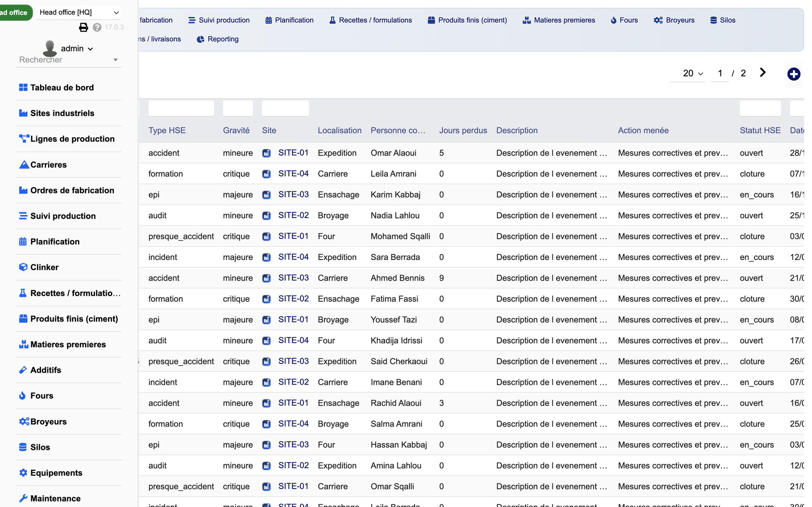
Task: Open Ordres de fabrication in sidebar
Action: click(69, 190)
